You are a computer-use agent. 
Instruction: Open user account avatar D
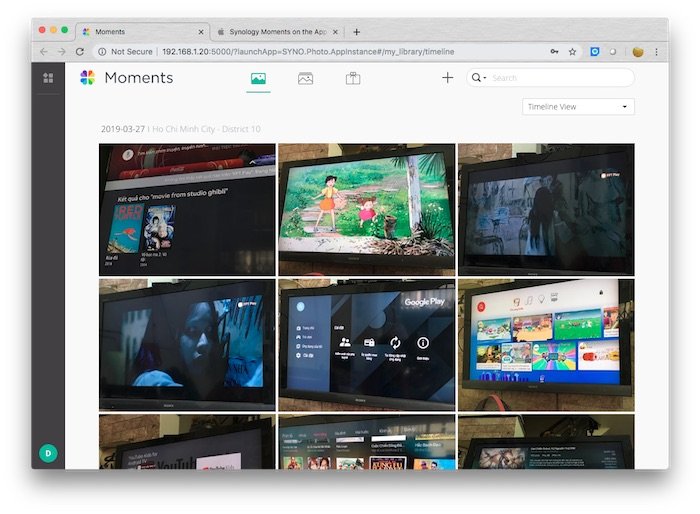click(48, 453)
